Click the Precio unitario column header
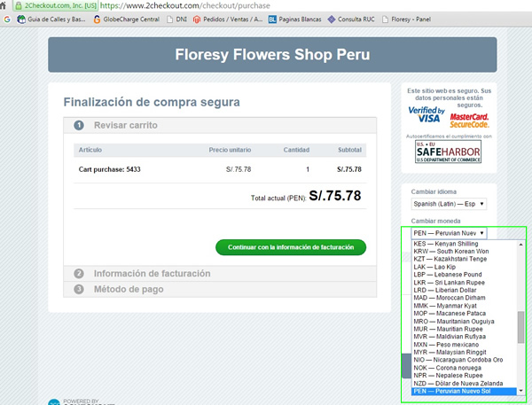Image resolution: width=532 pixels, height=405 pixels. coord(230,150)
